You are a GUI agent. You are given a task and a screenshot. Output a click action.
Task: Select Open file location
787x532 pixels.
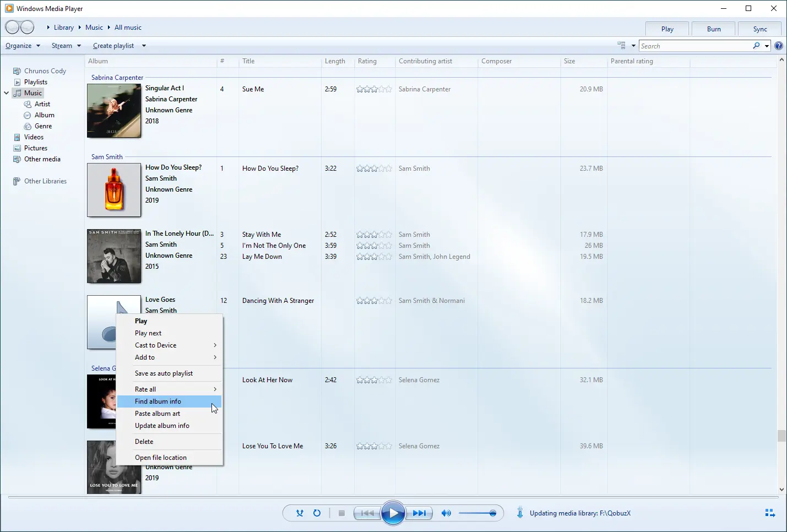[x=160, y=457]
